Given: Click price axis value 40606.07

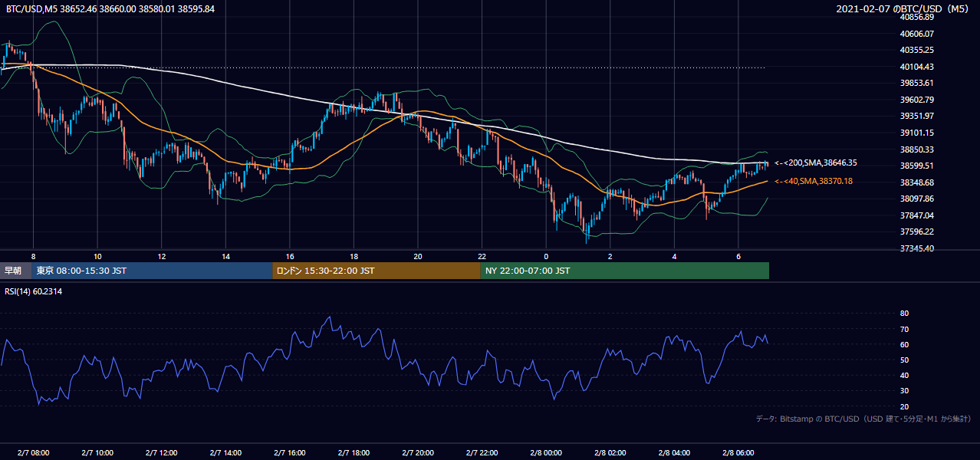Looking at the screenshot, I should click(x=916, y=34).
